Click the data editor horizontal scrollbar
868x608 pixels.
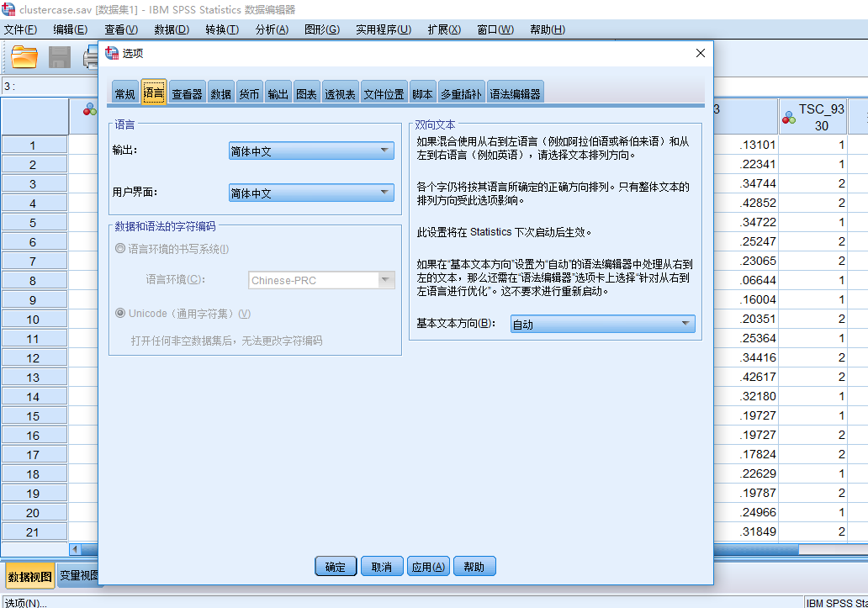pyautogui.click(x=755, y=549)
